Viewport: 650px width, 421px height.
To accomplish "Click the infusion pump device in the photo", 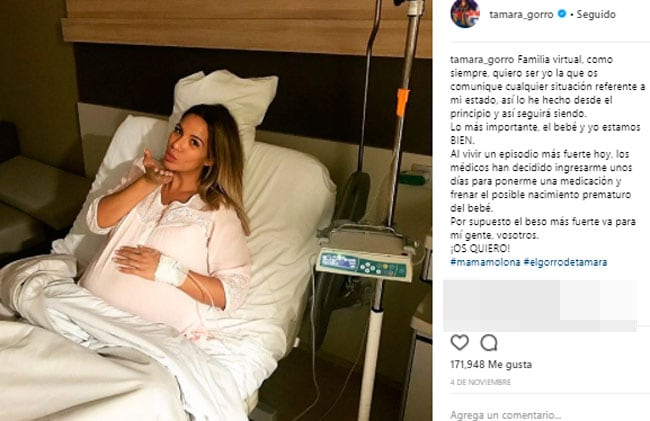I will pos(363,264).
